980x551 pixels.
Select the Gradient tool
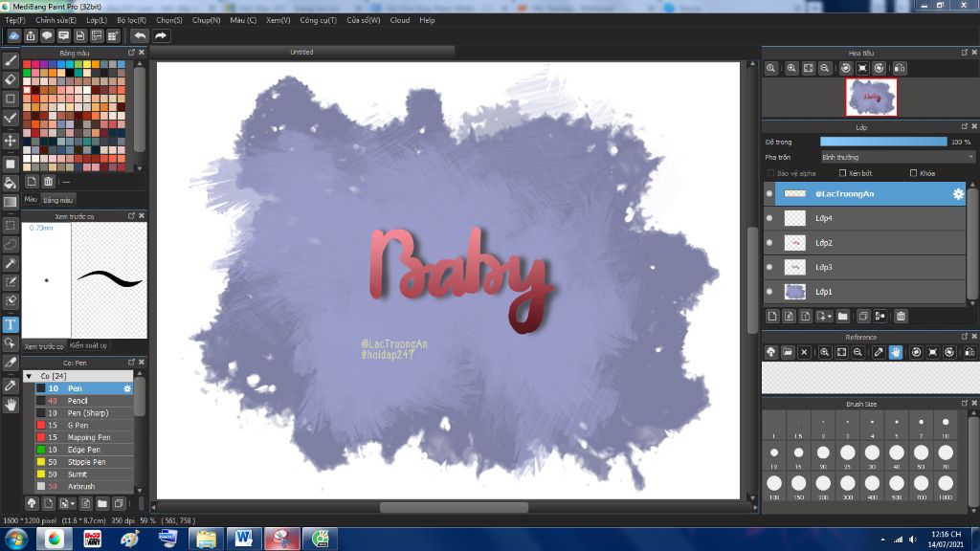tap(11, 202)
